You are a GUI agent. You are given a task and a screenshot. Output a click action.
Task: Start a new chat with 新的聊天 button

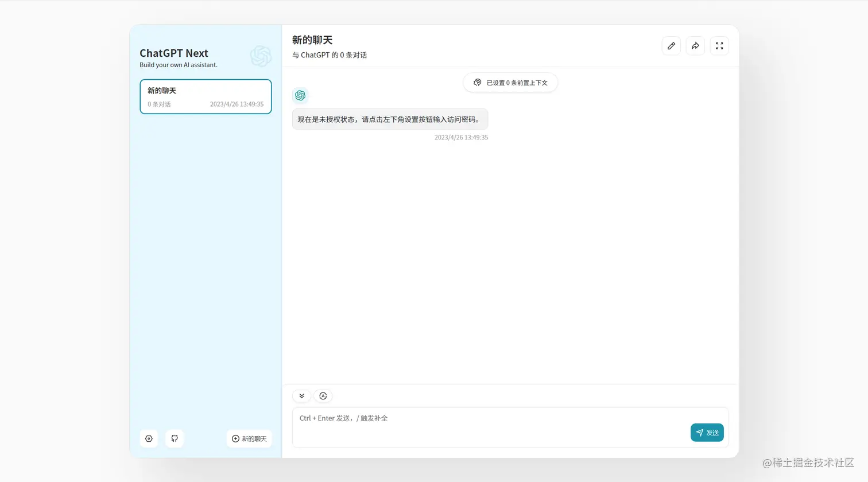pos(249,438)
